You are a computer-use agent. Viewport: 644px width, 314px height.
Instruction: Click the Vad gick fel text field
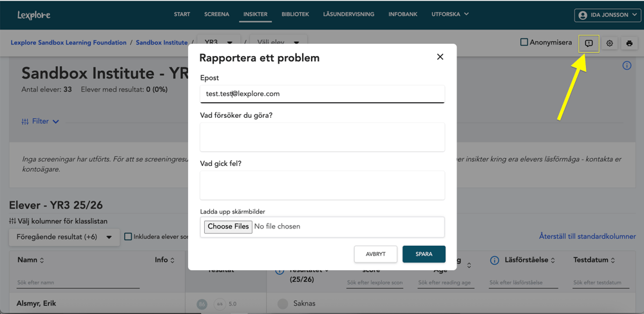click(x=322, y=185)
